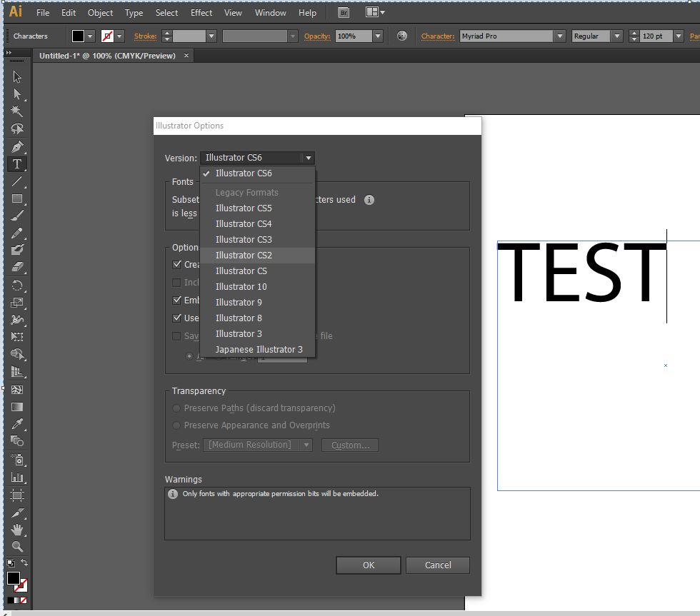Choose the Width tool

[x=17, y=319]
